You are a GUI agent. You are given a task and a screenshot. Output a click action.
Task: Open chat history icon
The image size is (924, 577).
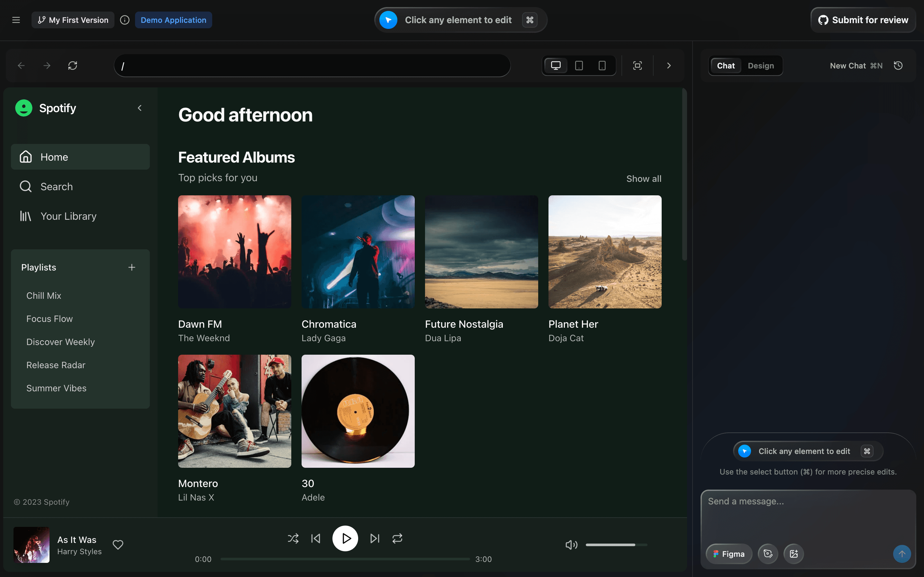point(898,66)
